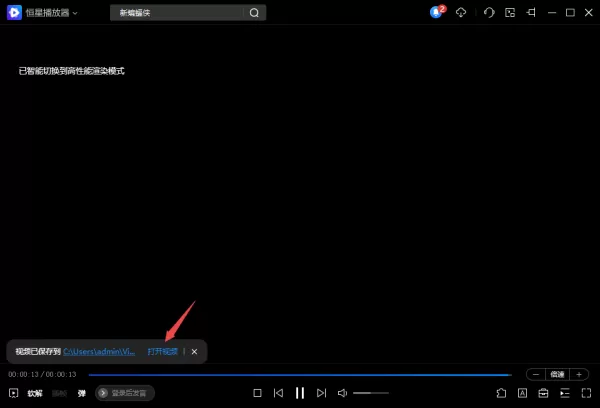Open the subtitle settings A icon

(x=522, y=393)
